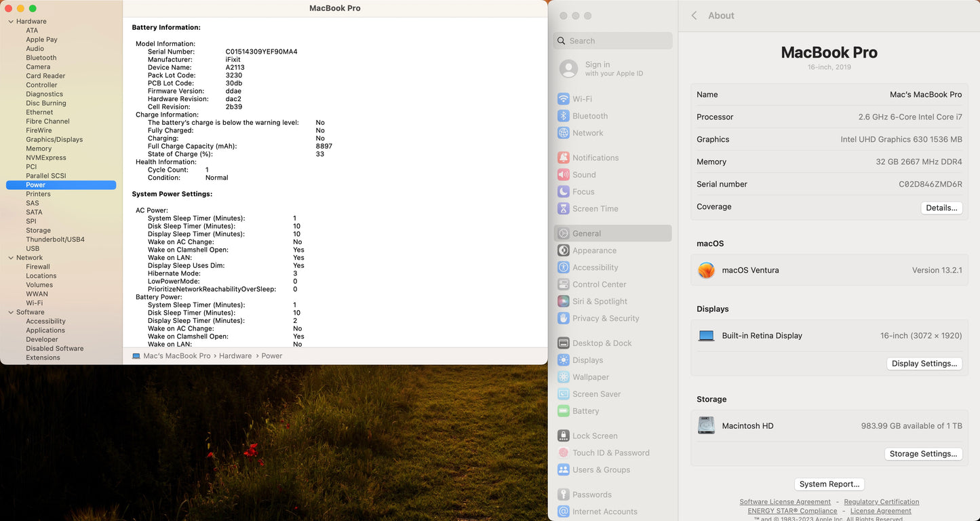
Task: Click the Coverage Details... button
Action: click(x=941, y=208)
